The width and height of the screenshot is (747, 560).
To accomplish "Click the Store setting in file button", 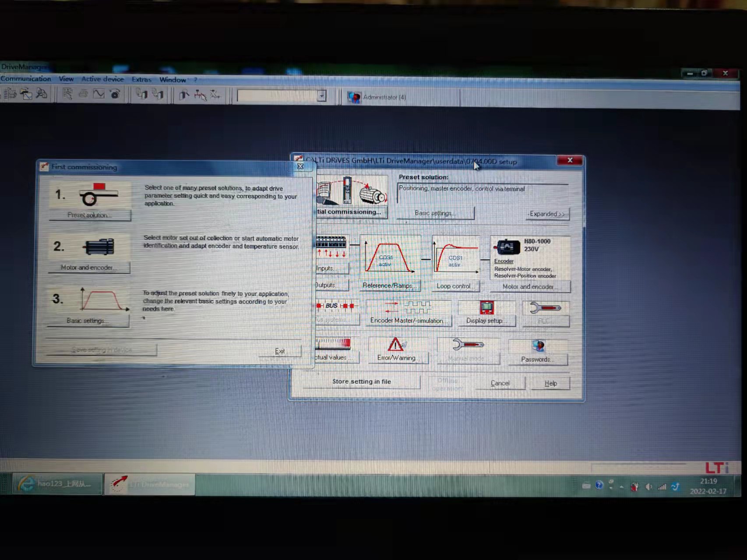I will [x=361, y=381].
